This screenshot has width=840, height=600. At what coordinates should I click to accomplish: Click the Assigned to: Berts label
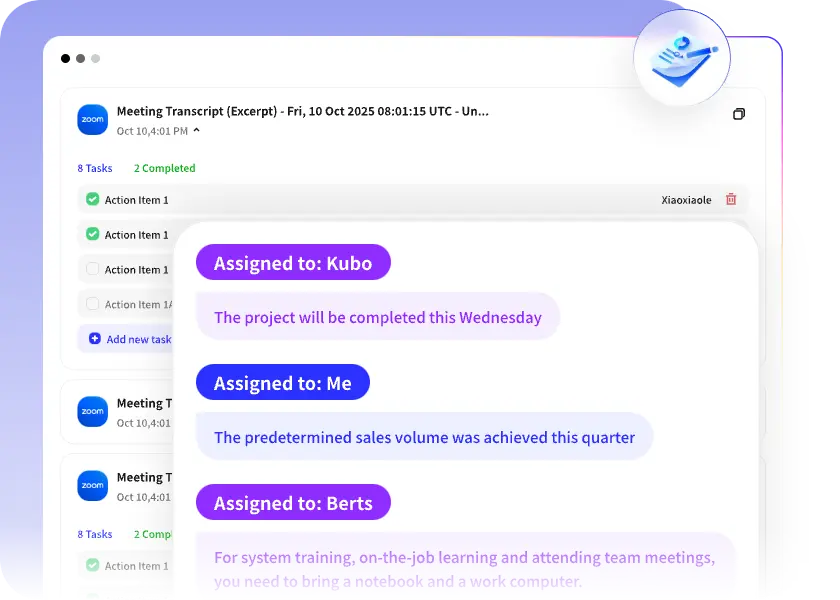coord(293,503)
